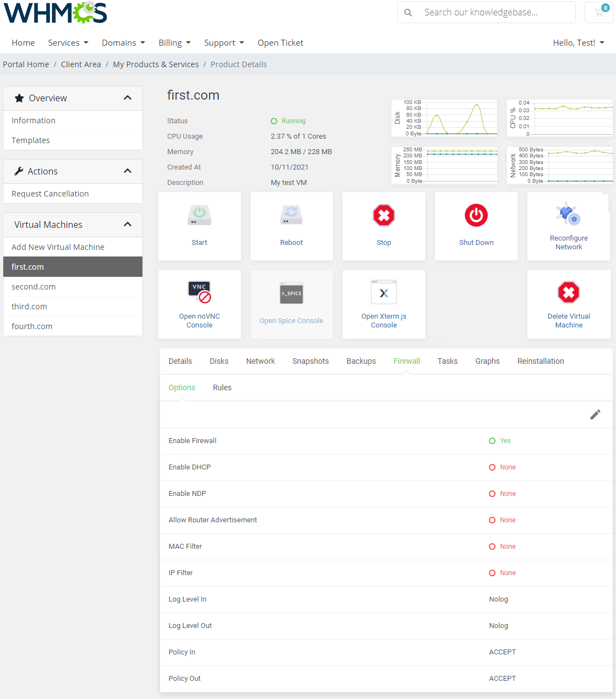Click the IP Filter None value

(x=502, y=573)
